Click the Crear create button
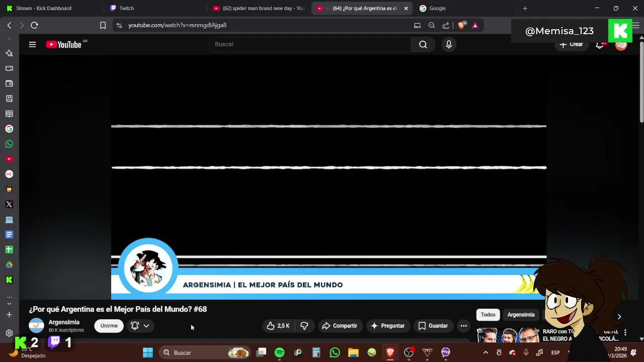Viewport: 644px width, 362px height. (571, 45)
